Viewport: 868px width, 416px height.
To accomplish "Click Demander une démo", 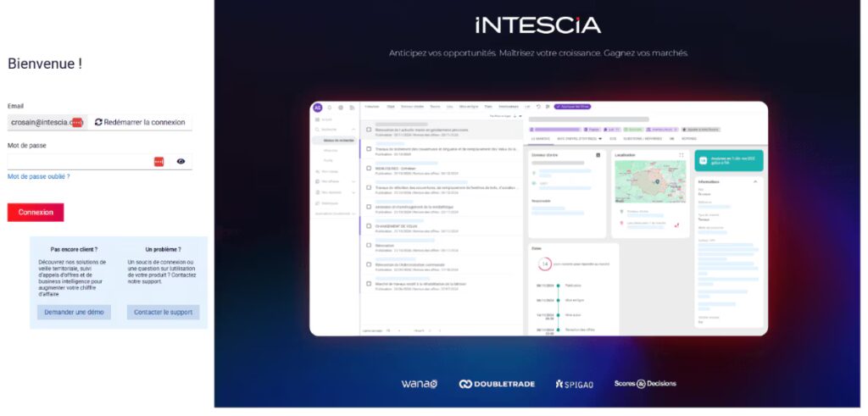I will [x=74, y=312].
